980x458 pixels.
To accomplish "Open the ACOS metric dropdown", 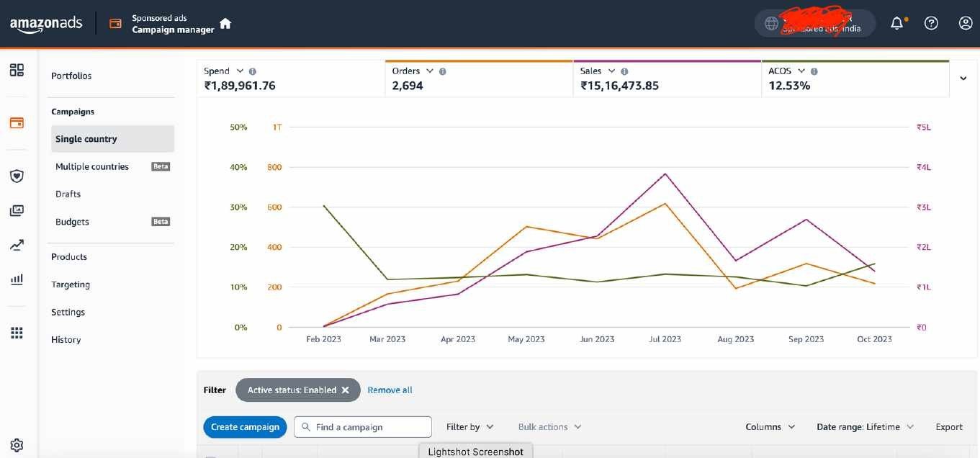I will pyautogui.click(x=801, y=71).
